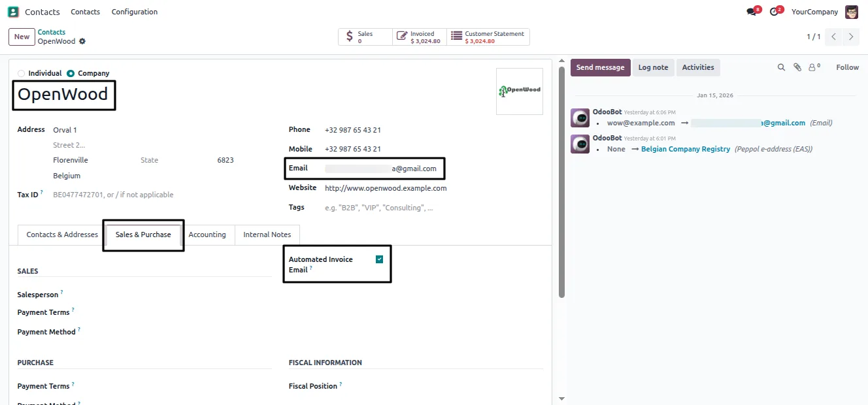Click the Orval 1 street field

[x=162, y=130]
